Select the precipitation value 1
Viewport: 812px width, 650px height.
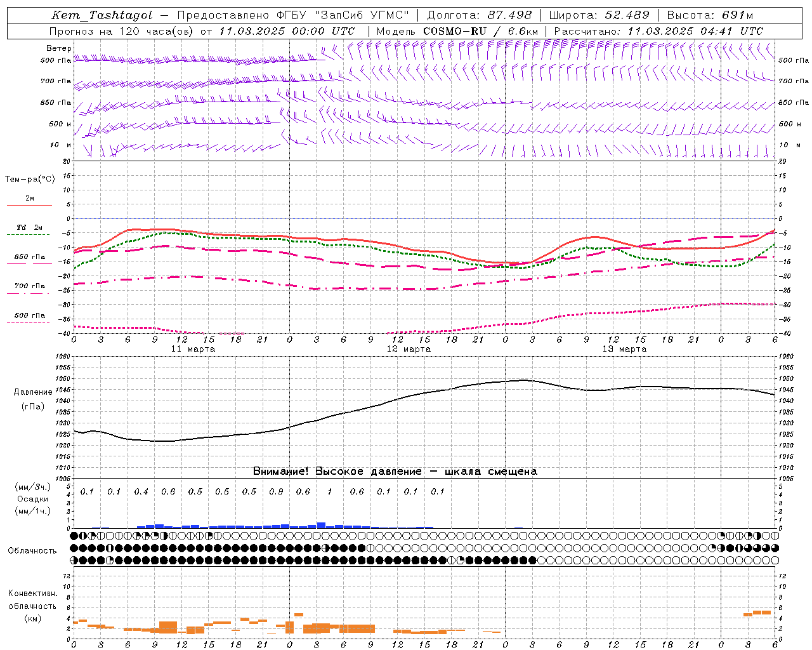pyautogui.click(x=330, y=492)
